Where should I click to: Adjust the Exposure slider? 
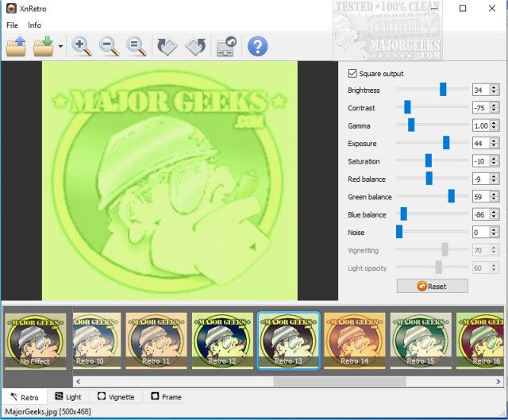(446, 143)
